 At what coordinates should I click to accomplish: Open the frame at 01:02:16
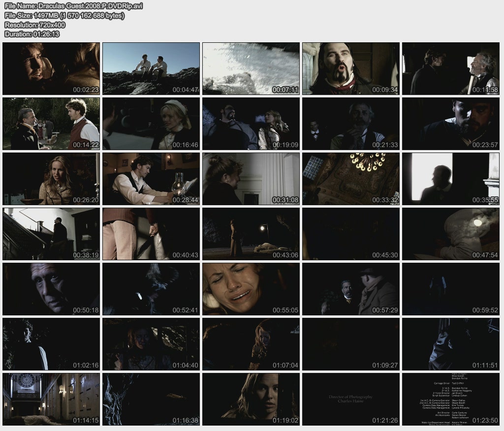pos(51,344)
